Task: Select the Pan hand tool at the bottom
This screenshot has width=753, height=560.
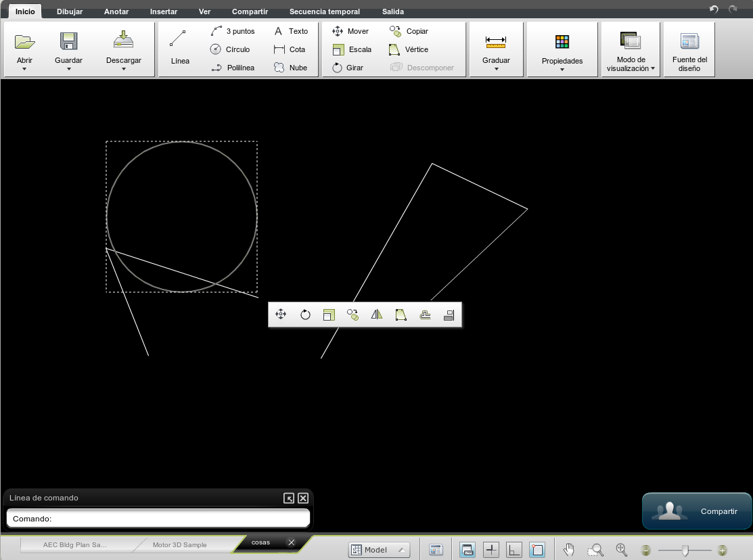Action: [568, 549]
